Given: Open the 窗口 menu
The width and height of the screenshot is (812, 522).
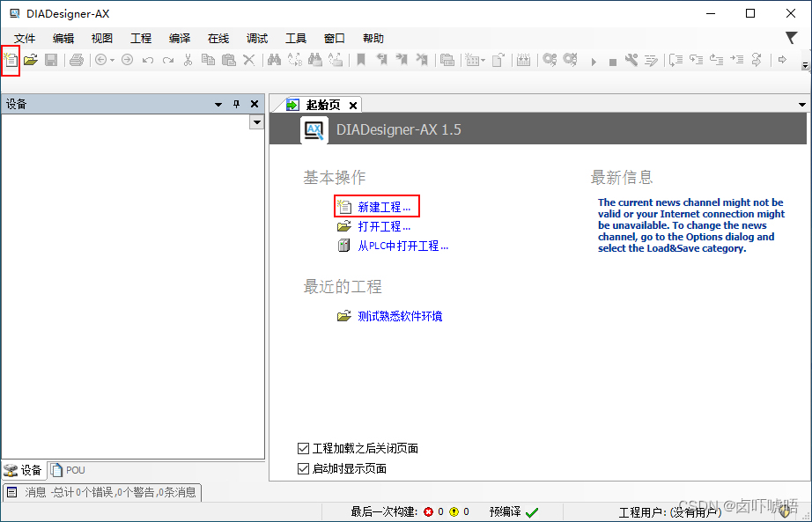Looking at the screenshot, I should tap(335, 39).
